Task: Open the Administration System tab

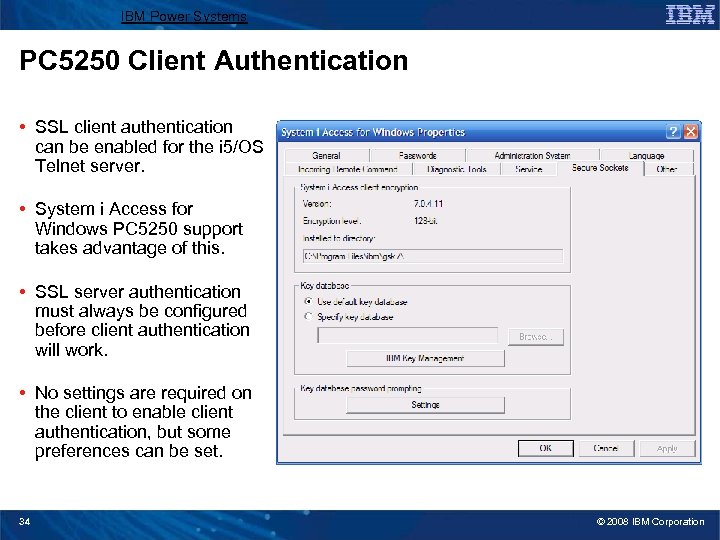Action: click(532, 156)
